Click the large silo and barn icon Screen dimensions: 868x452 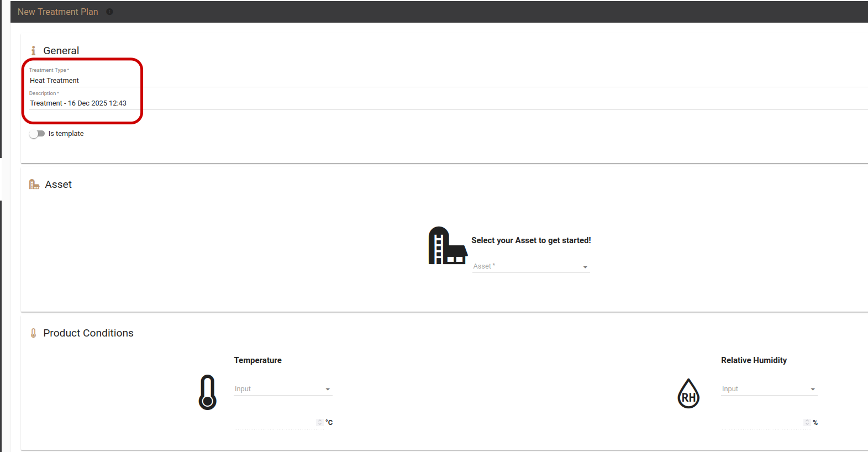pos(448,246)
